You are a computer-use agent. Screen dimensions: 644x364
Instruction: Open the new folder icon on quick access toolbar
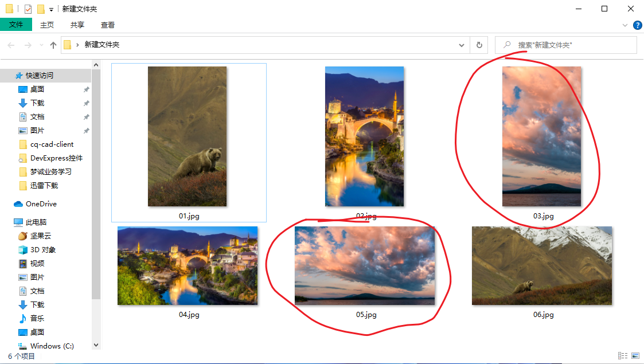[41, 9]
